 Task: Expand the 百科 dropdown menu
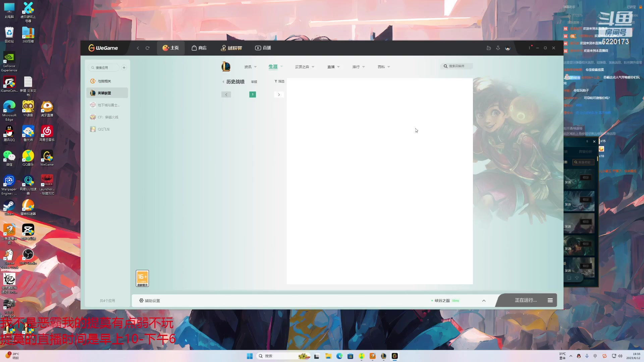click(x=384, y=67)
